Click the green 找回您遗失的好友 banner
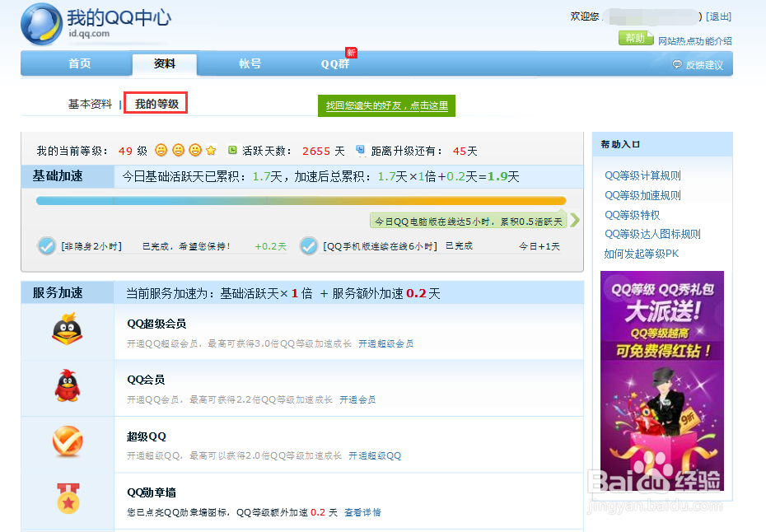This screenshot has width=766, height=532. (x=386, y=105)
